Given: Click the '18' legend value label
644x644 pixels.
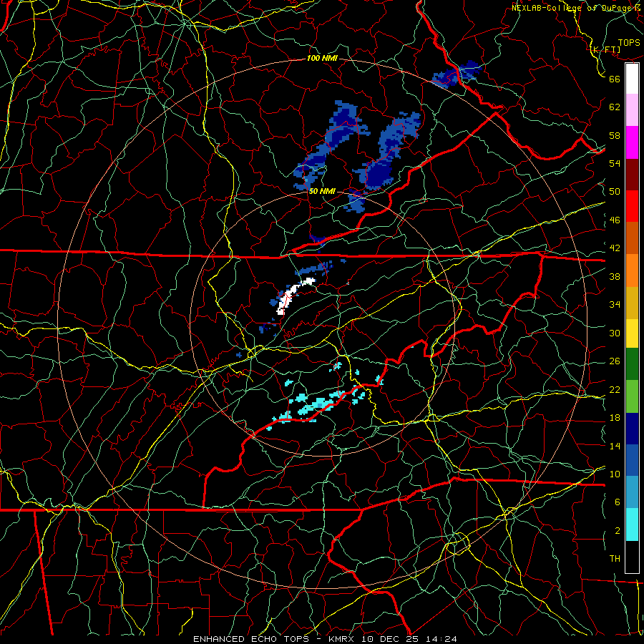Looking at the screenshot, I should (615, 418).
